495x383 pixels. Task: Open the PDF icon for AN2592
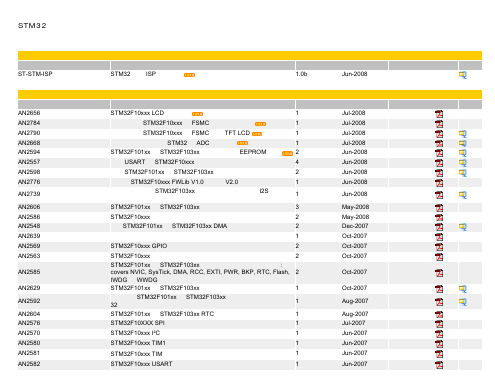439,302
